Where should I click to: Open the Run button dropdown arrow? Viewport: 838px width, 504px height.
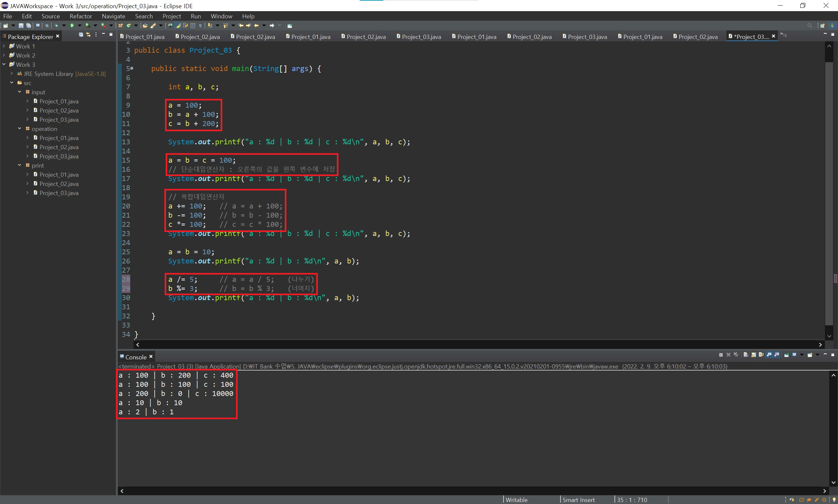pyautogui.click(x=80, y=26)
